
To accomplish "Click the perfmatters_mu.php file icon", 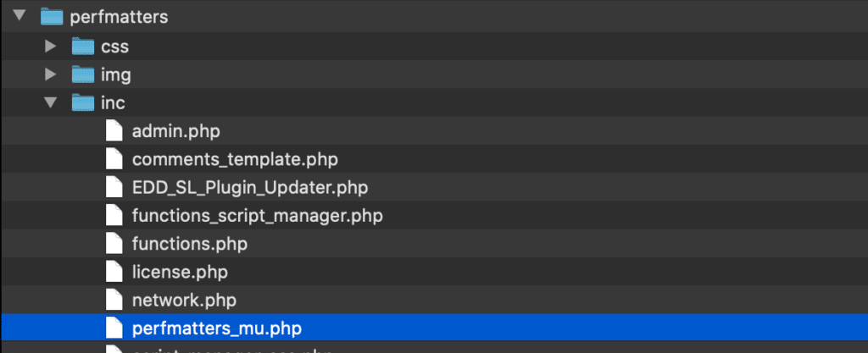I will (x=114, y=328).
